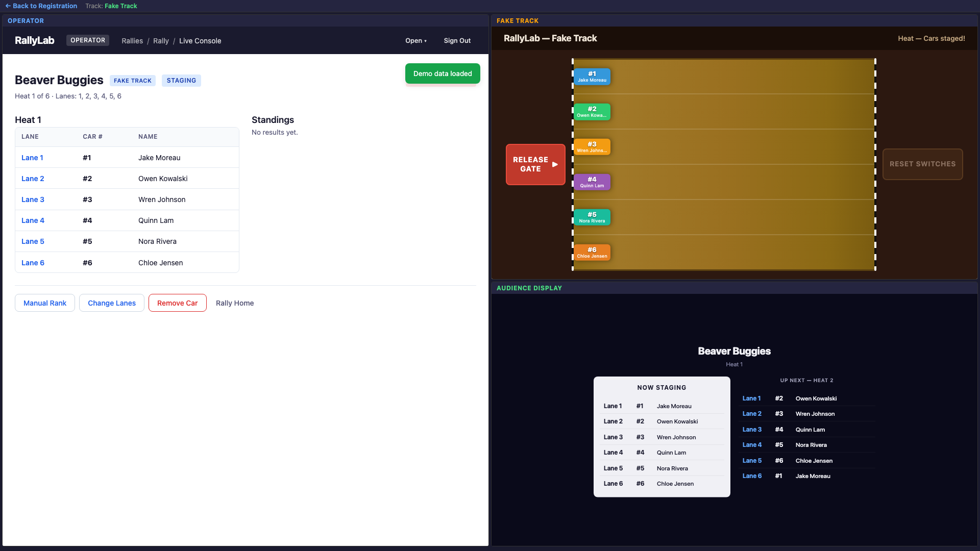Switch to the Live Console view

coord(200,41)
